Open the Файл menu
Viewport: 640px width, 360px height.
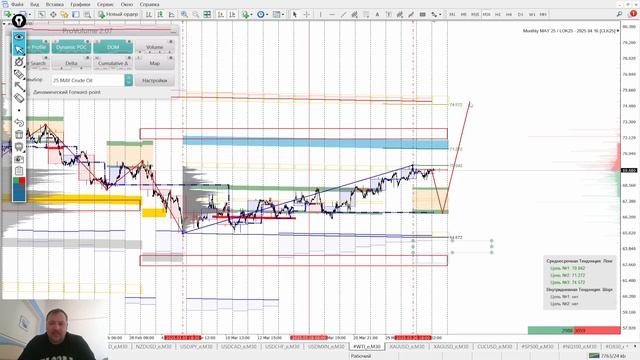point(17,4)
